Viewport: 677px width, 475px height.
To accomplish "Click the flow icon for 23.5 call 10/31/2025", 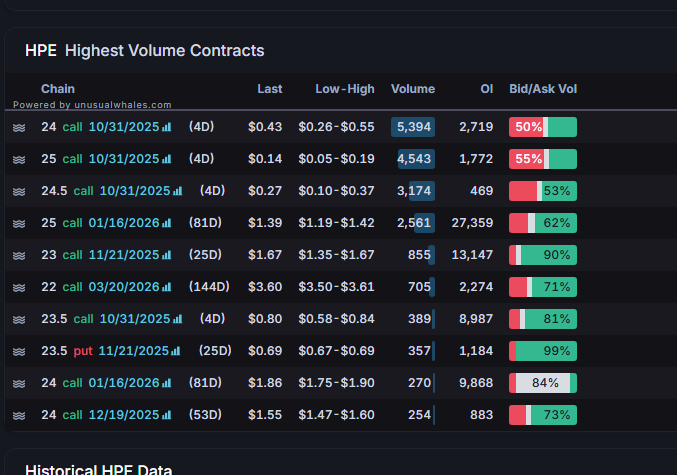I will coord(19,319).
